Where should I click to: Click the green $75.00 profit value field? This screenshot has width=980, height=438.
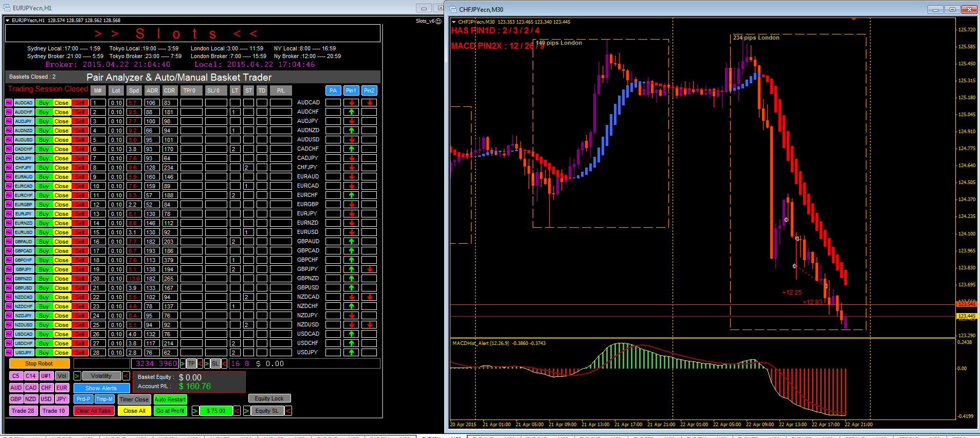pyautogui.click(x=216, y=411)
